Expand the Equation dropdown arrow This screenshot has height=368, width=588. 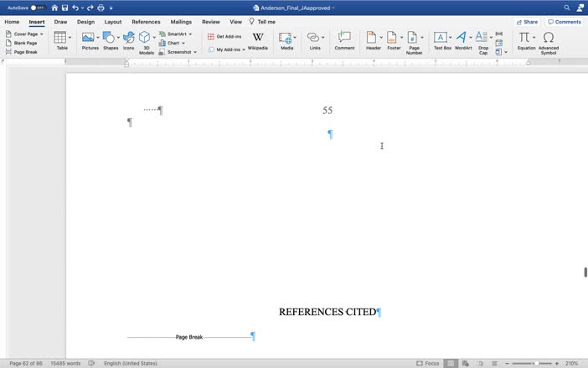click(534, 38)
